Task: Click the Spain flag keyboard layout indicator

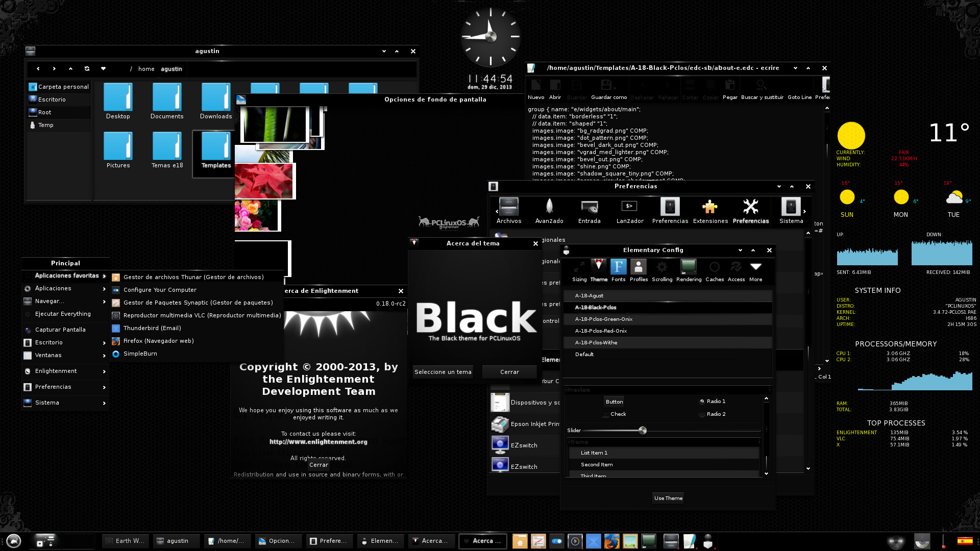Action: 965,541
